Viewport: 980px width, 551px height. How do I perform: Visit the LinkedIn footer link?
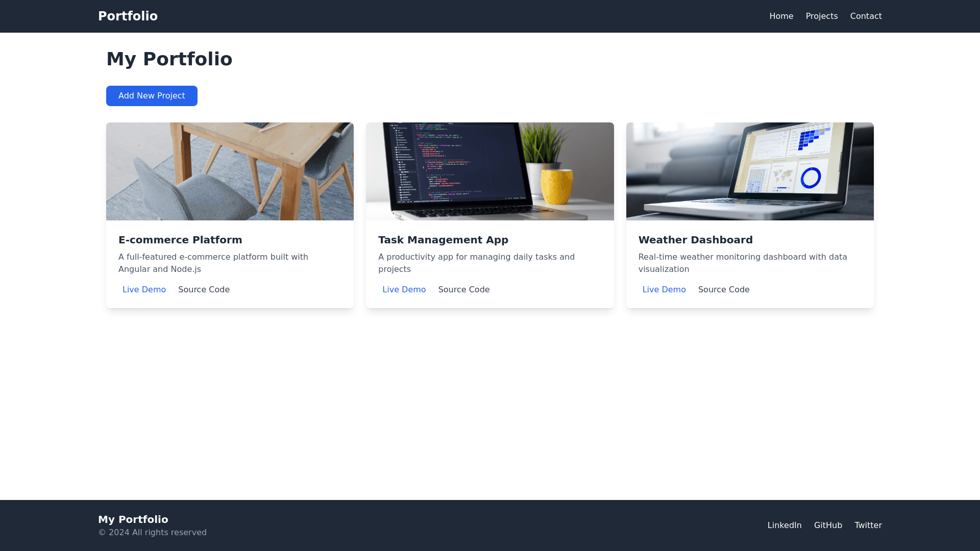[x=784, y=525]
